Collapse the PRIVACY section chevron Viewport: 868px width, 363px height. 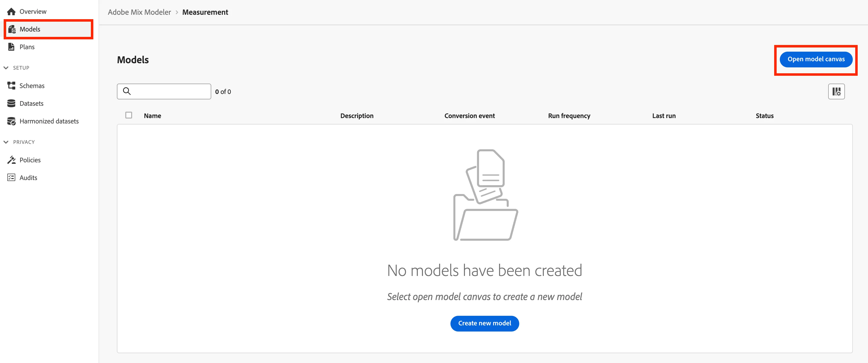click(x=6, y=142)
